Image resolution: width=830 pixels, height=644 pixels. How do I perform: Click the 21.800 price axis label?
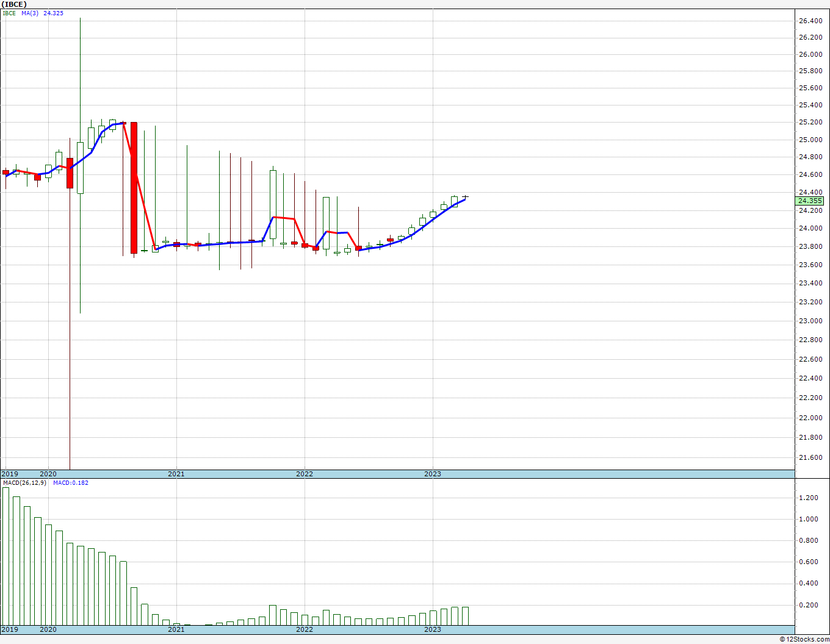[810, 437]
